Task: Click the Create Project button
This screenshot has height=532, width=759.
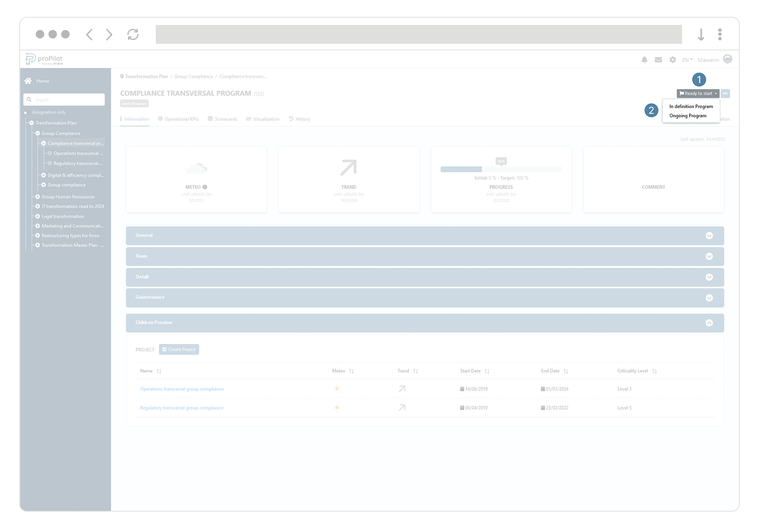Action: point(179,349)
